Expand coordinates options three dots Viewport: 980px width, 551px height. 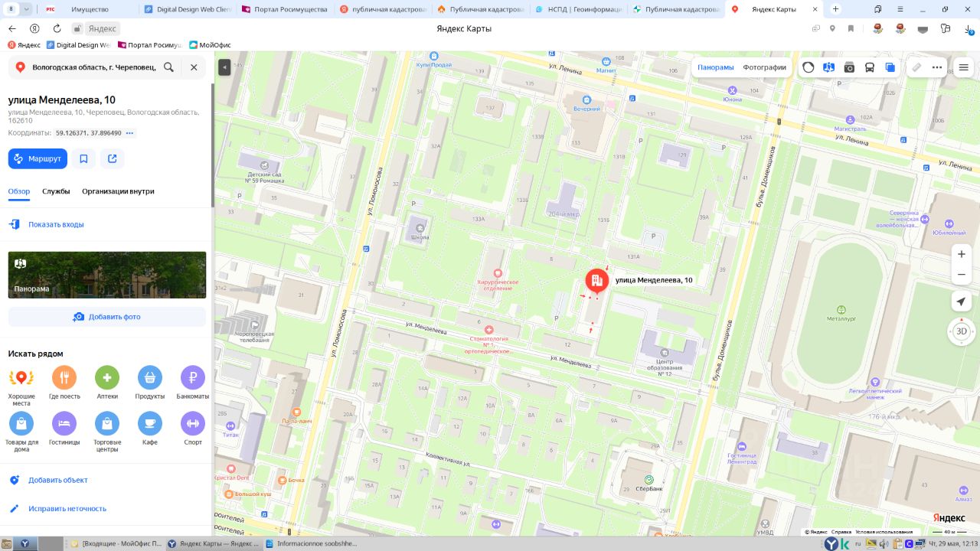[130, 133]
